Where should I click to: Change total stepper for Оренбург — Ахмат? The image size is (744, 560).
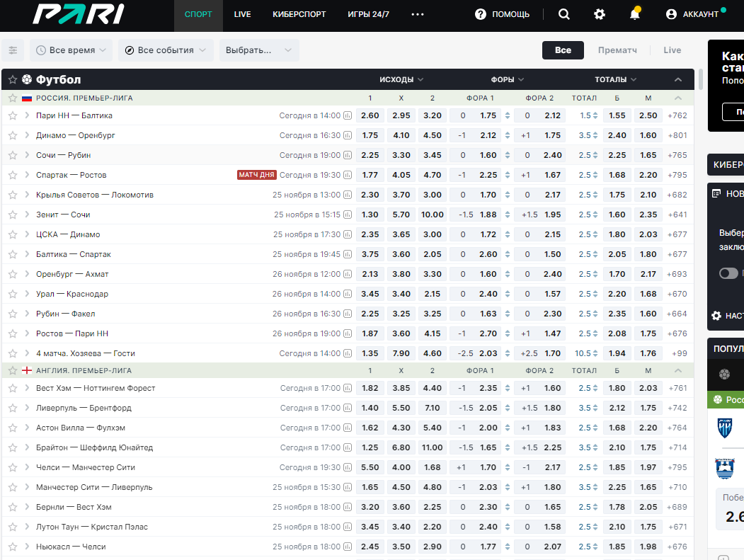click(x=595, y=274)
